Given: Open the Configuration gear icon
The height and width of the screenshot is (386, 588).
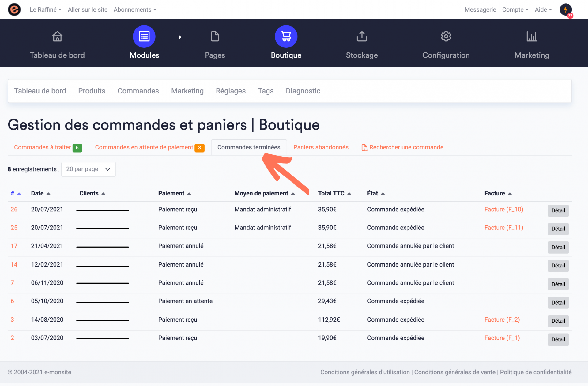Looking at the screenshot, I should click(x=446, y=36).
